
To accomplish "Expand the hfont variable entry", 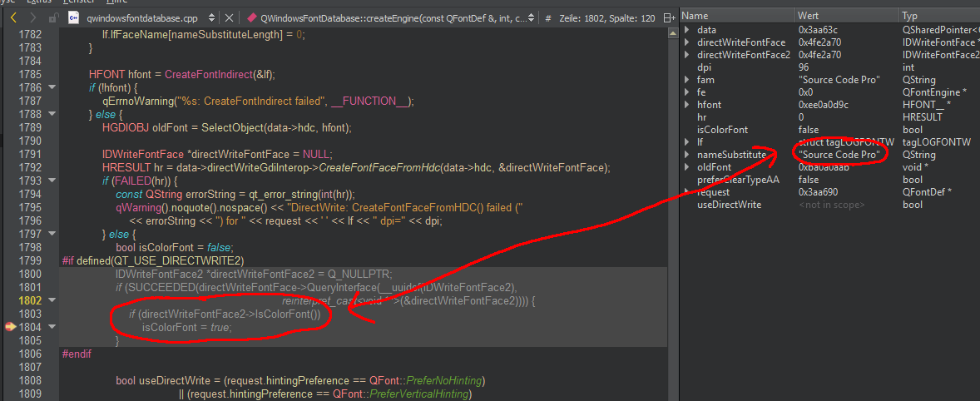I will (687, 105).
